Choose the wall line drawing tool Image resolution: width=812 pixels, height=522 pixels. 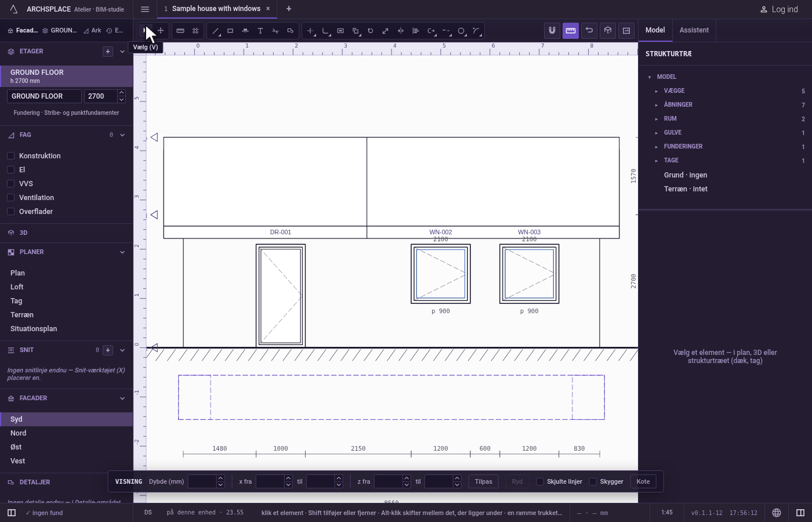(x=215, y=31)
